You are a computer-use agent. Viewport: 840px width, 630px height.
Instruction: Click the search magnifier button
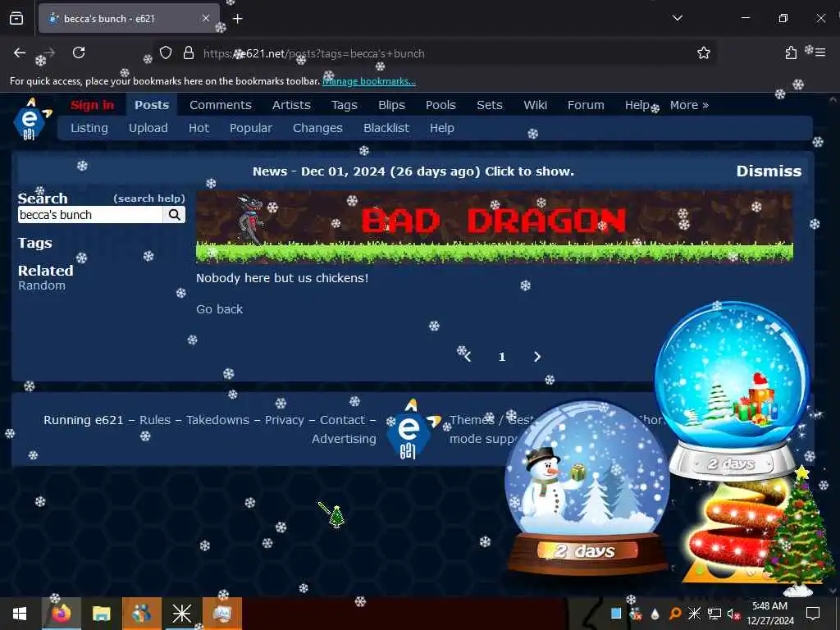(x=174, y=215)
